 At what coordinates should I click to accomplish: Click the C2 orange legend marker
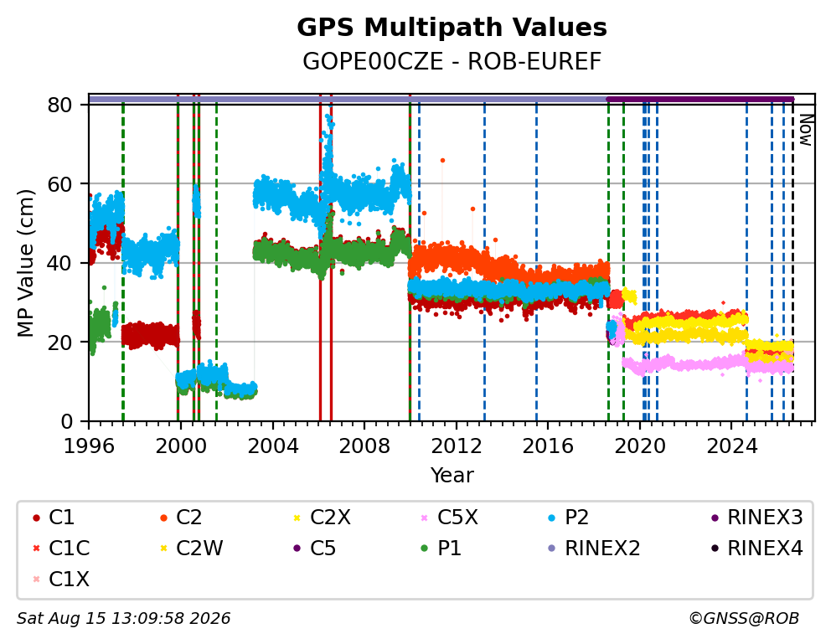163,518
